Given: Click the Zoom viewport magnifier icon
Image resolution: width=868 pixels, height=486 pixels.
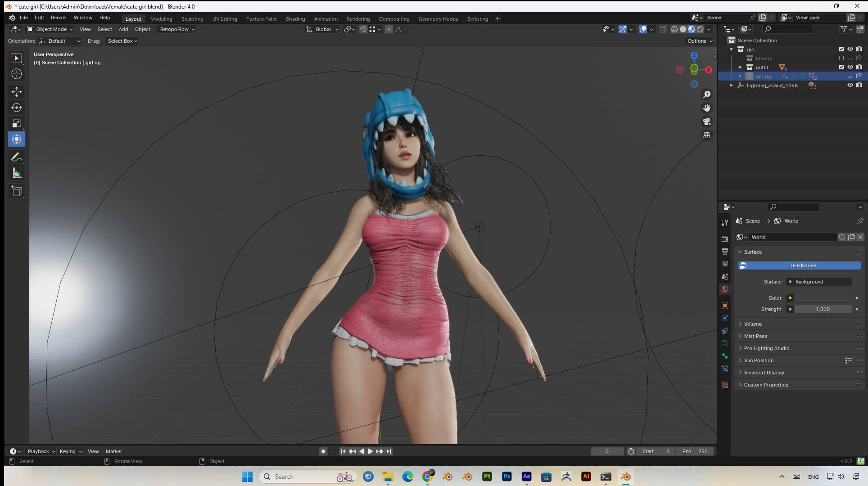Looking at the screenshot, I should click(x=707, y=94).
